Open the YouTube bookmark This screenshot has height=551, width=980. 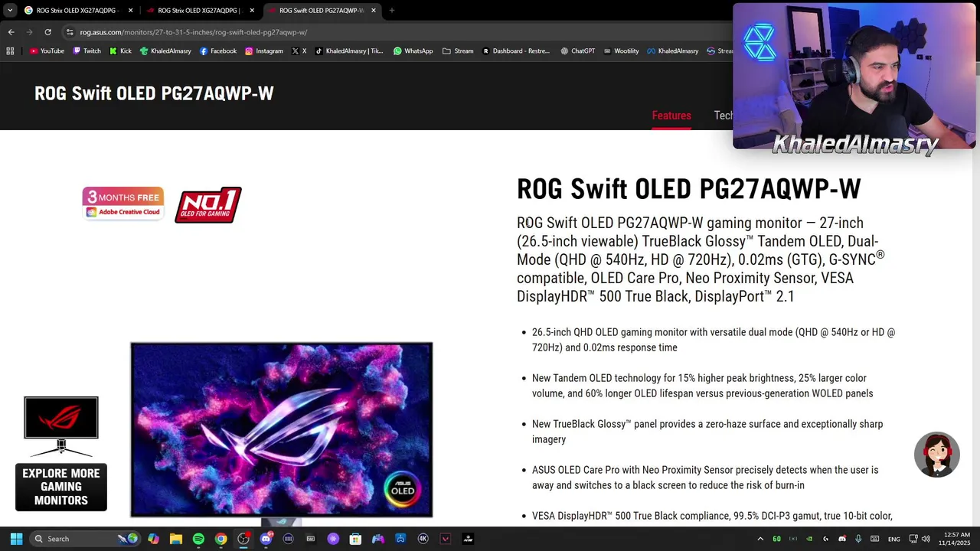click(47, 51)
